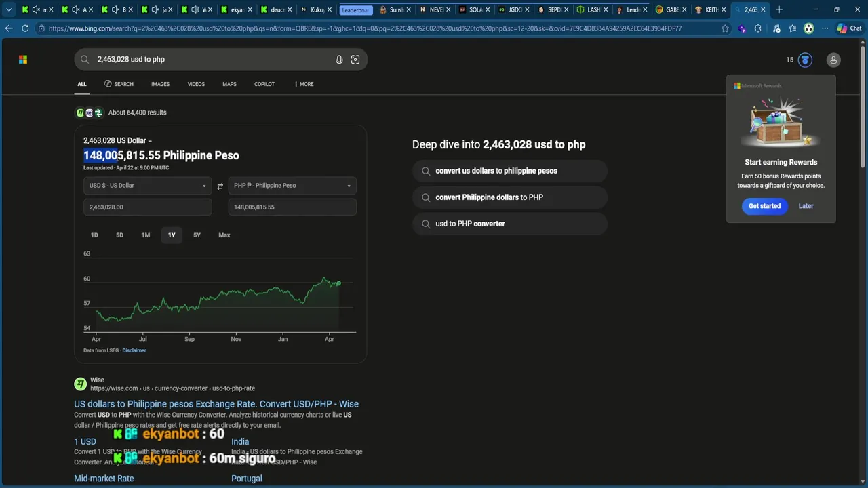Image resolution: width=868 pixels, height=488 pixels.
Task: Switch to the SOLA tab
Action: [473, 9]
